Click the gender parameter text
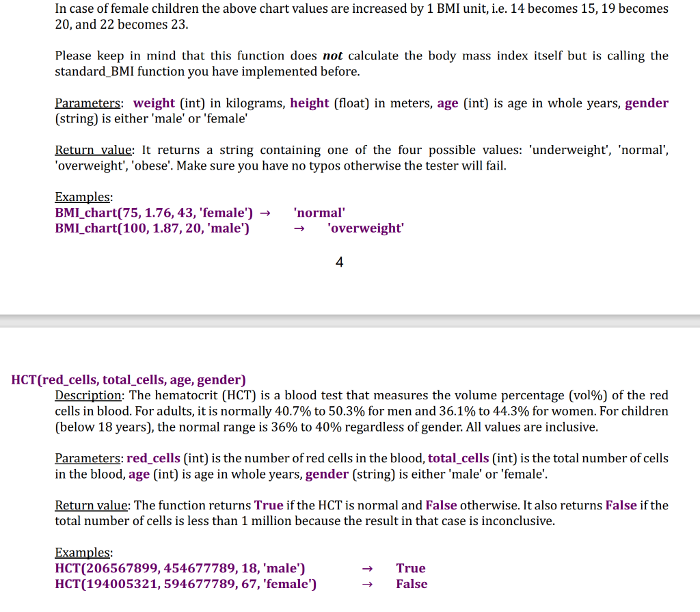 [x=647, y=103]
